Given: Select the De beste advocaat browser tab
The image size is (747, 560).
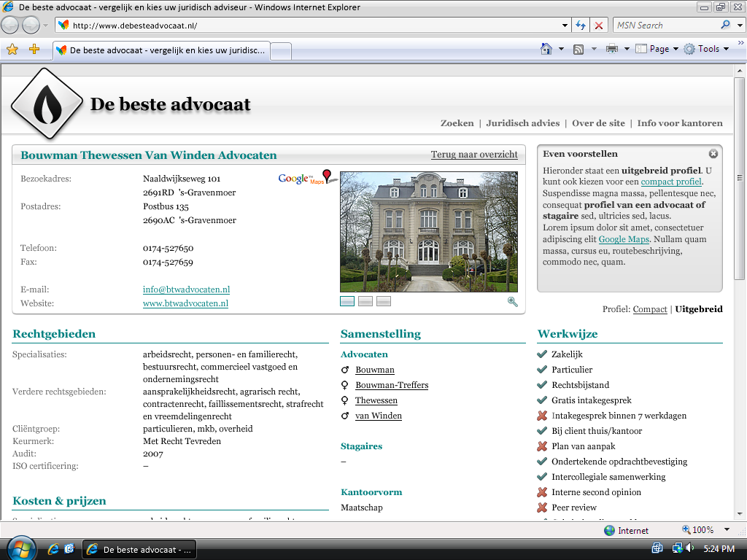Looking at the screenshot, I should point(161,50).
